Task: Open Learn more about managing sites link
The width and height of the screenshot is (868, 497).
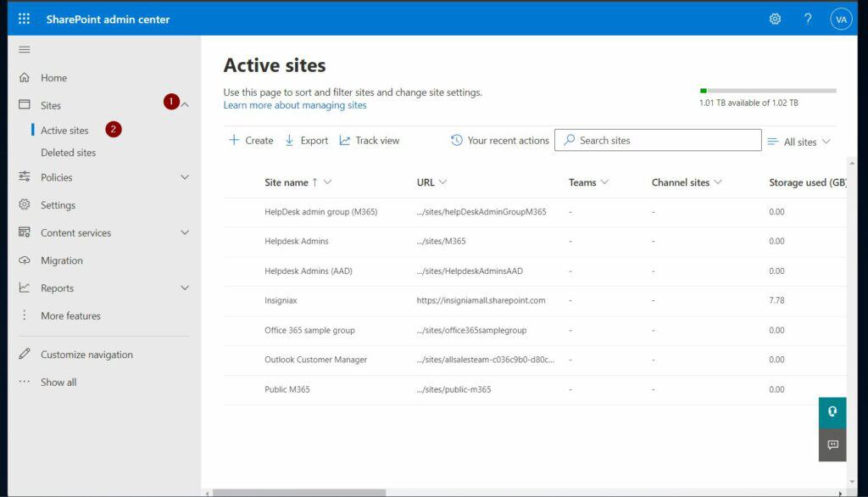Action: pyautogui.click(x=295, y=105)
